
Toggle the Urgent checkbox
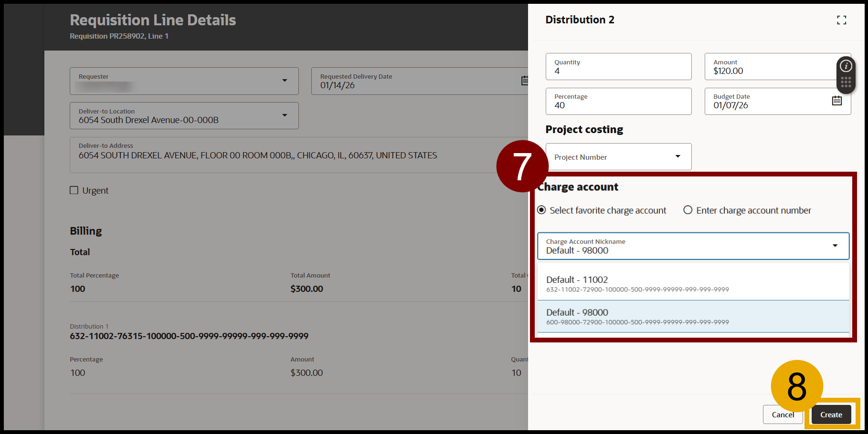[x=74, y=190]
